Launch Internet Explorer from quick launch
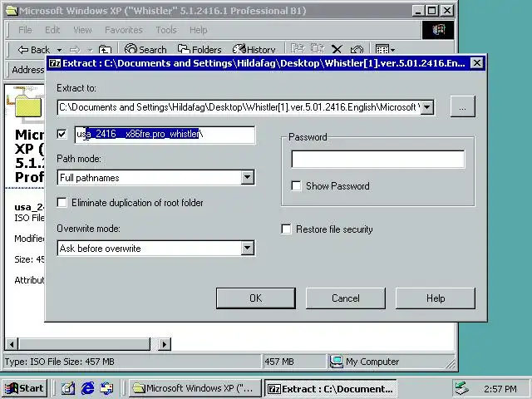This screenshot has width=532, height=399. [x=88, y=388]
